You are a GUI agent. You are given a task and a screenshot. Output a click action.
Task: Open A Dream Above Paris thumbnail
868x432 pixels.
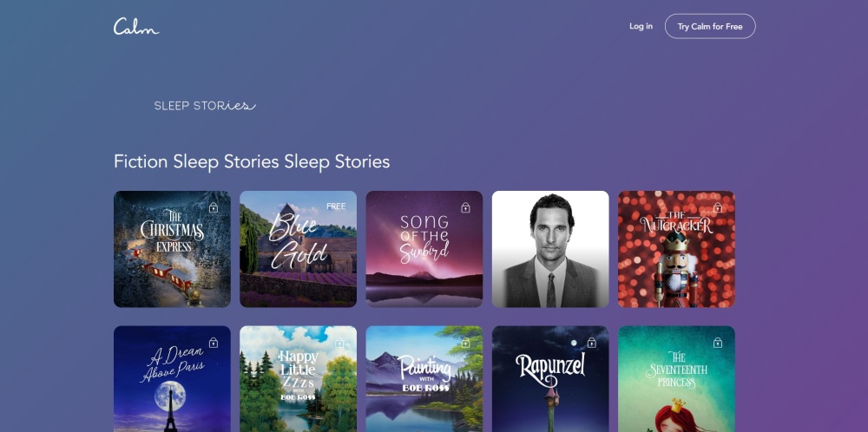[172, 379]
